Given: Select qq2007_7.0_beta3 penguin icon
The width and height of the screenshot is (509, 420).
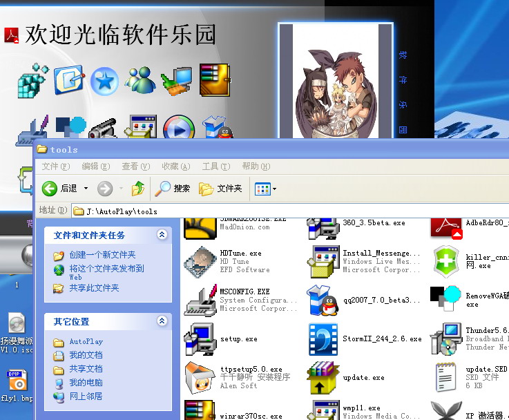Looking at the screenshot, I should (323, 300).
